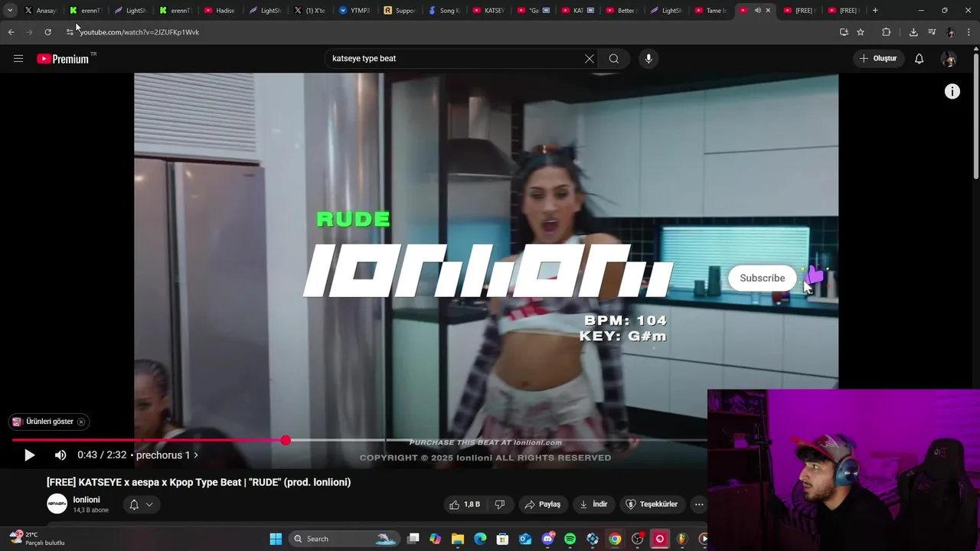Bookmark this page with the star
Viewport: 980px width, 551px height.
tap(861, 32)
